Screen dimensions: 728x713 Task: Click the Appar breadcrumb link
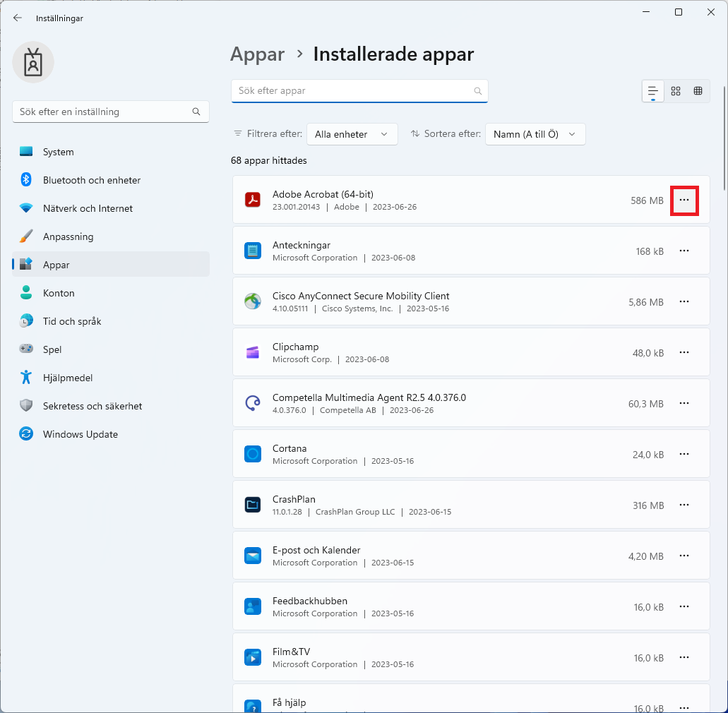(257, 55)
